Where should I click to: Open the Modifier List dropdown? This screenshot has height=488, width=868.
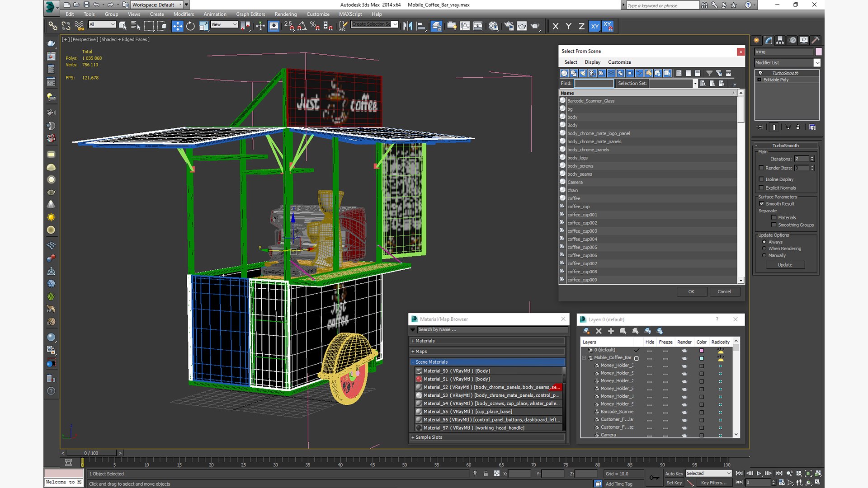click(x=787, y=63)
